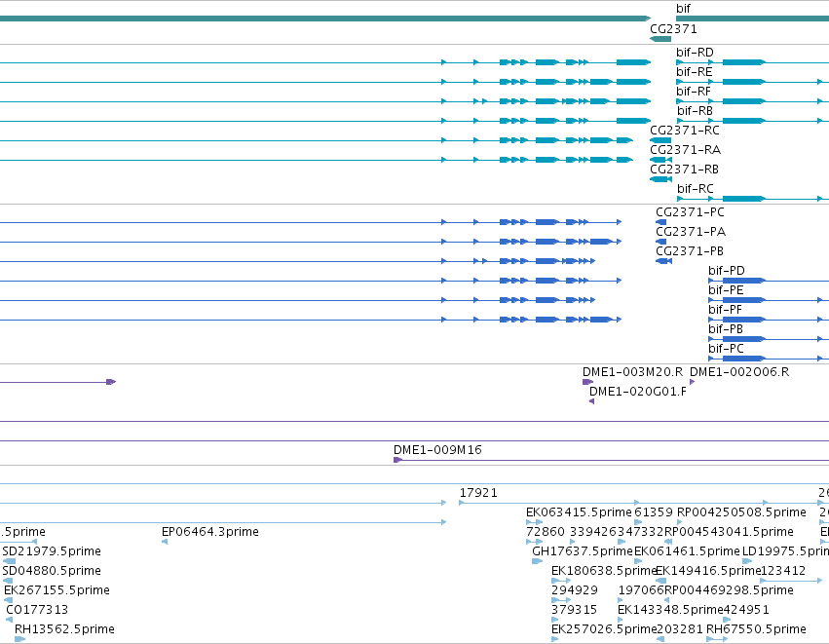Select the 72860 alignment label
The image size is (829, 644).
(x=546, y=532)
